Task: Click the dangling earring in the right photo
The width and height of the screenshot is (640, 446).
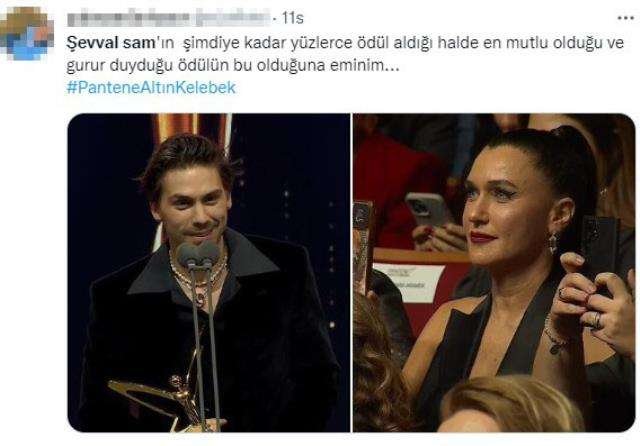Action: point(553,242)
